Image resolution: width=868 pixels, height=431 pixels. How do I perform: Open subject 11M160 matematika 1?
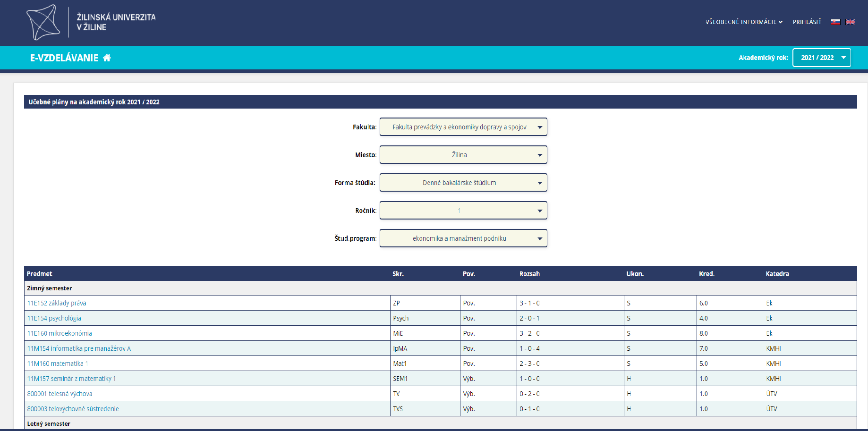[x=57, y=363]
